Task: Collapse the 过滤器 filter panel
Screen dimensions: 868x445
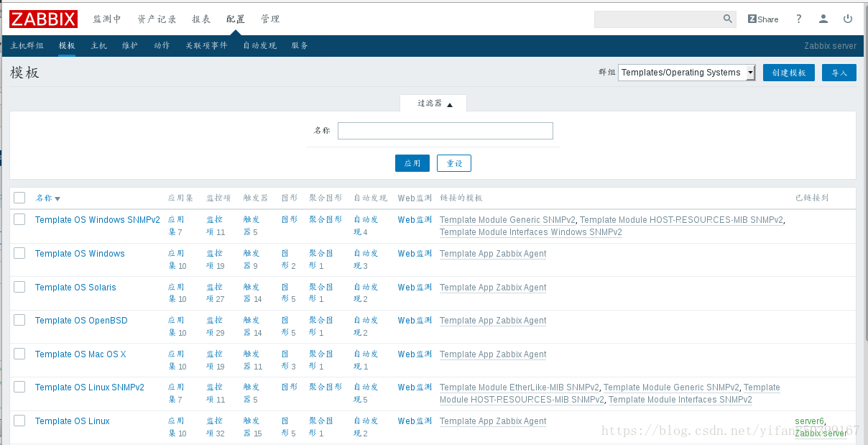Action: tap(433, 104)
